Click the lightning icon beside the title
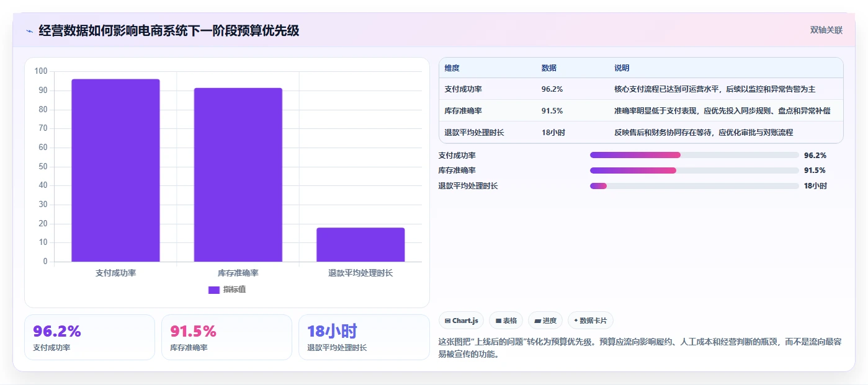Viewport: 868px width, 385px height. (29, 30)
